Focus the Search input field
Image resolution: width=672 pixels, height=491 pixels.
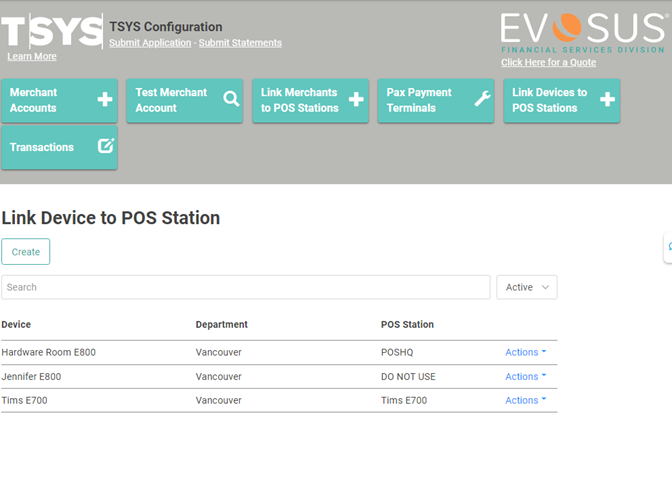pos(246,287)
